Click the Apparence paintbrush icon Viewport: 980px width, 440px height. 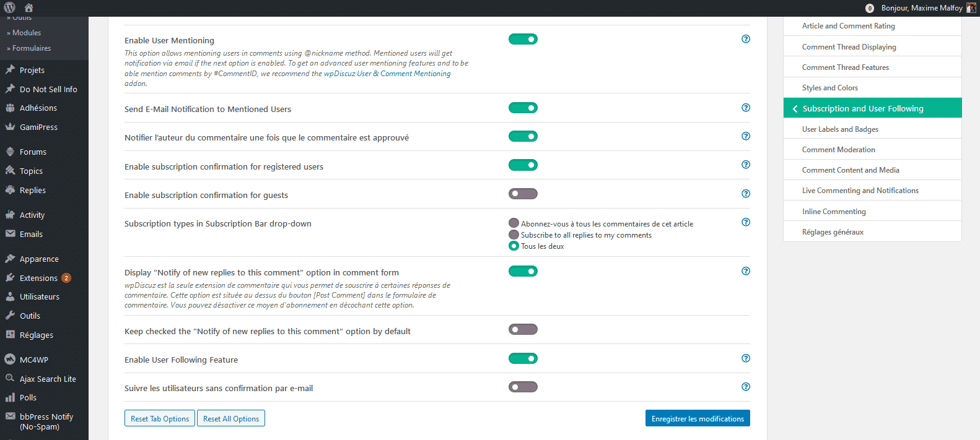tap(10, 259)
